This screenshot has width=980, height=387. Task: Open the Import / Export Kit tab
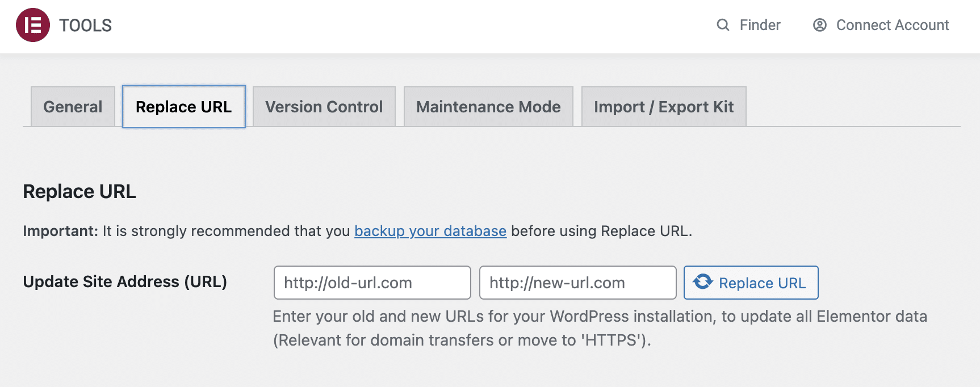click(663, 107)
